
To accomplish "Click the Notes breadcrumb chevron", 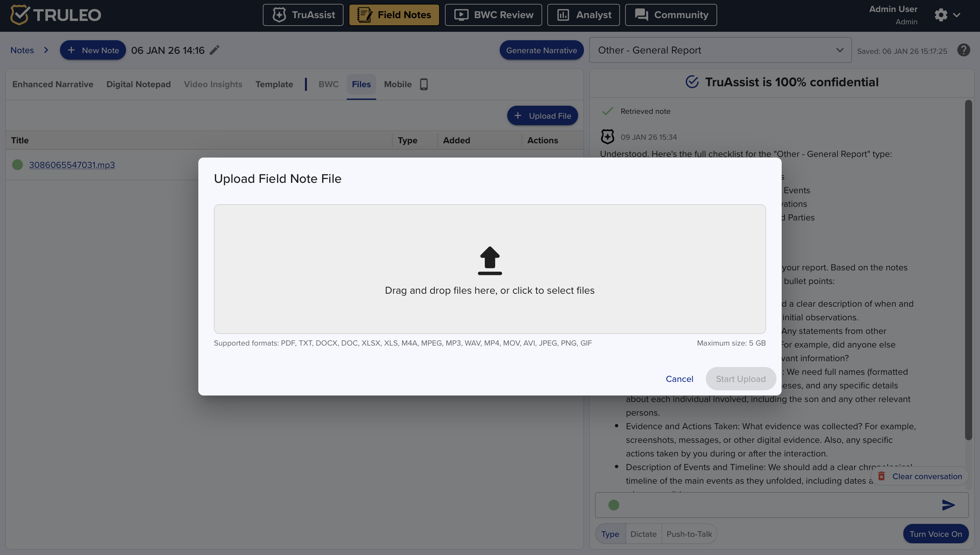I will click(x=46, y=50).
